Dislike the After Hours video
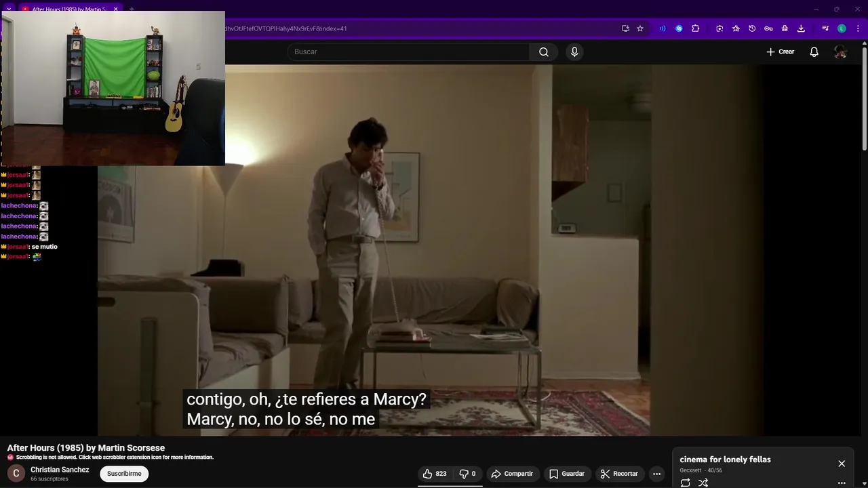The height and width of the screenshot is (488, 868). click(x=467, y=474)
